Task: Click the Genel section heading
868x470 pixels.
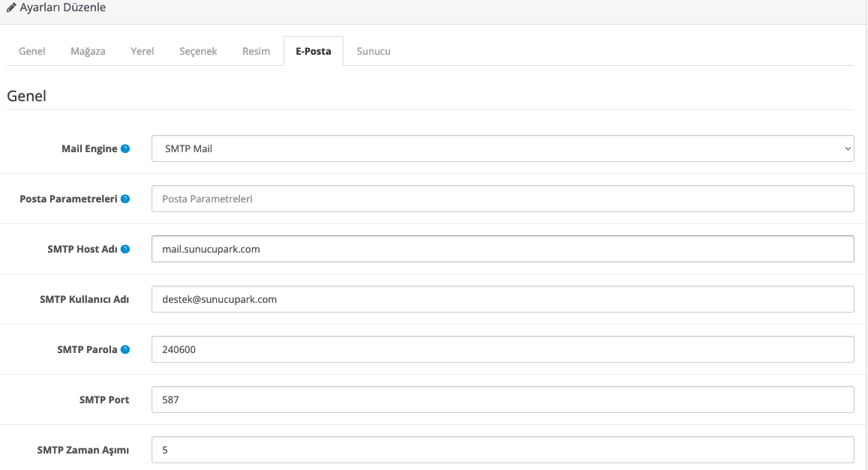Action: [x=26, y=96]
